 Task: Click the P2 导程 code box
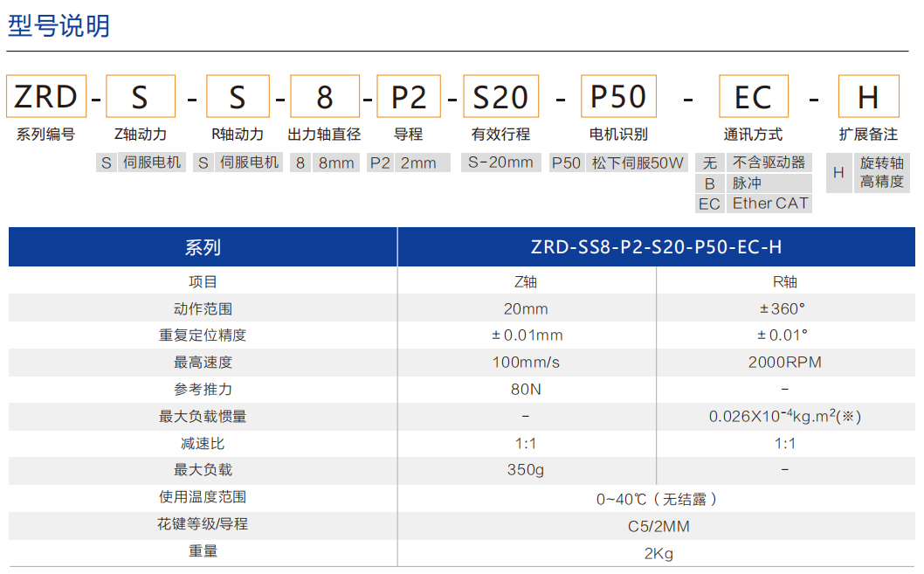point(409,97)
